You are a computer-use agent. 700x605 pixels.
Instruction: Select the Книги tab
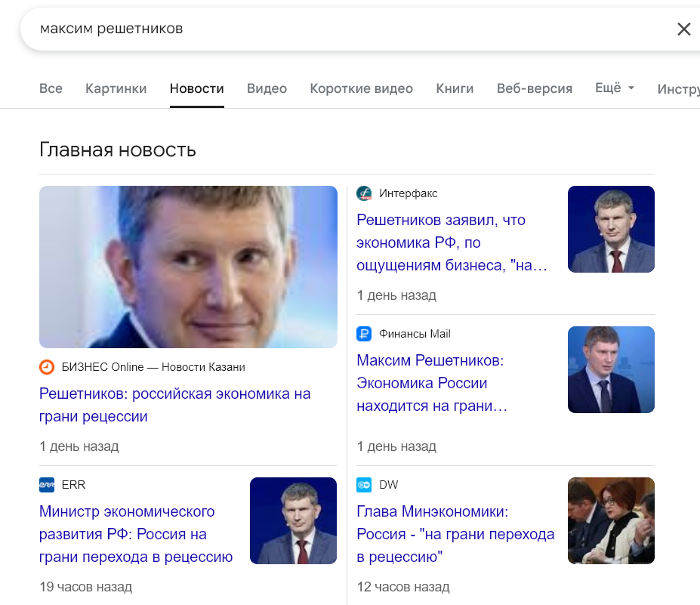coord(455,88)
